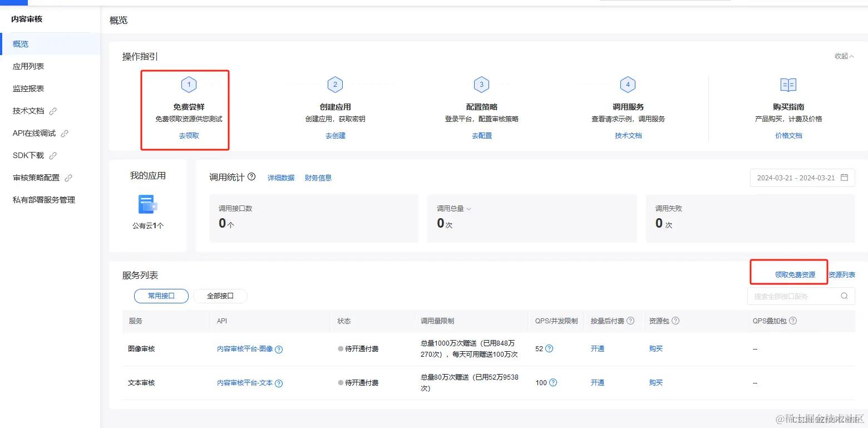Viewport: 868px width, 428px height.
Task: Switch to the 常用接口 tab
Action: (161, 296)
